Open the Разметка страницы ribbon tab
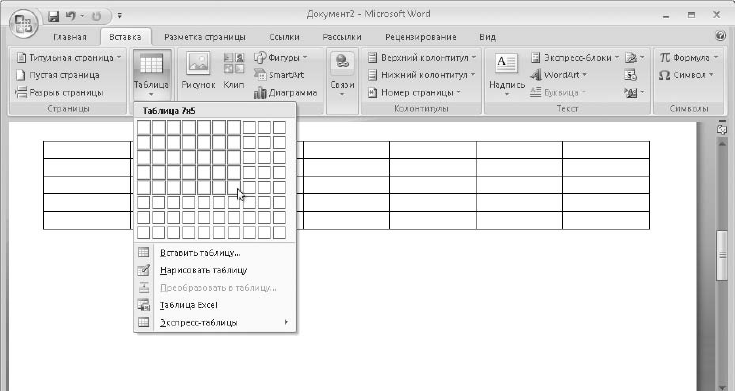The height and width of the screenshot is (391, 735). click(x=204, y=37)
